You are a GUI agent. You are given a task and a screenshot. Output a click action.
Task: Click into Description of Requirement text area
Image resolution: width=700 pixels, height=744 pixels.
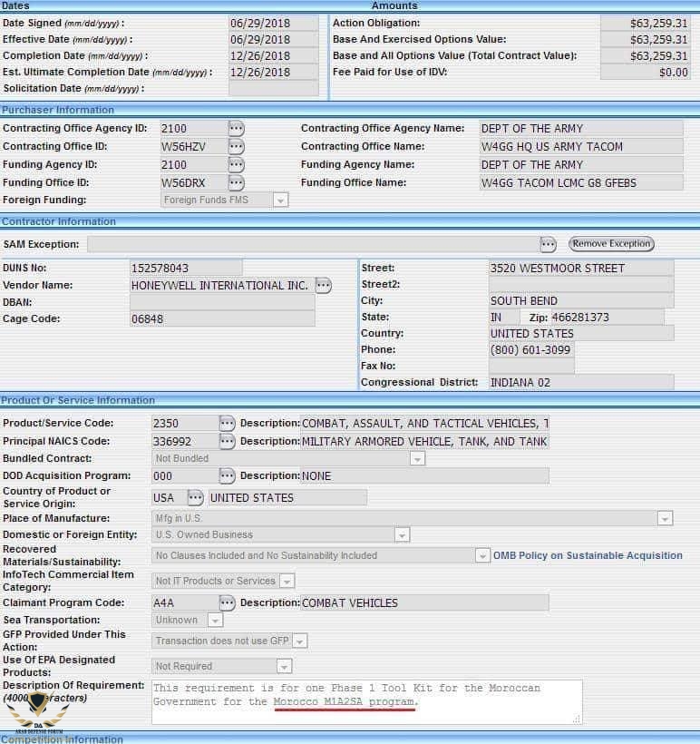tap(363, 701)
